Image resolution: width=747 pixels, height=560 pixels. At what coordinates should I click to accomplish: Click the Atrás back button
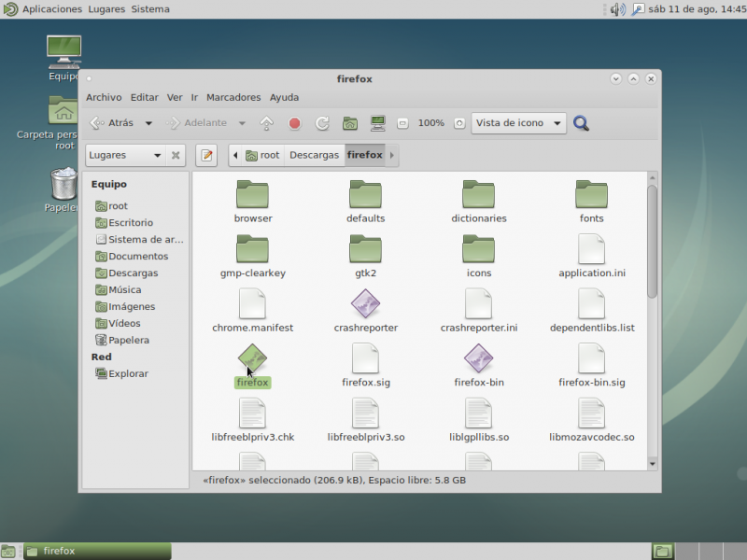click(112, 123)
